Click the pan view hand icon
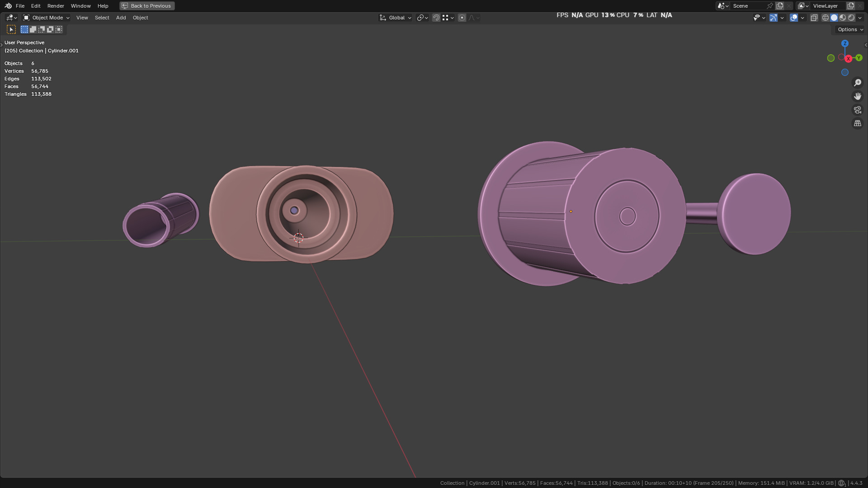This screenshot has width=868, height=488. (858, 96)
